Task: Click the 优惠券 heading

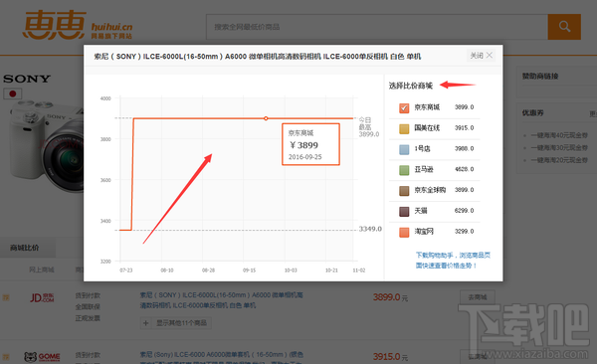Action: point(532,113)
